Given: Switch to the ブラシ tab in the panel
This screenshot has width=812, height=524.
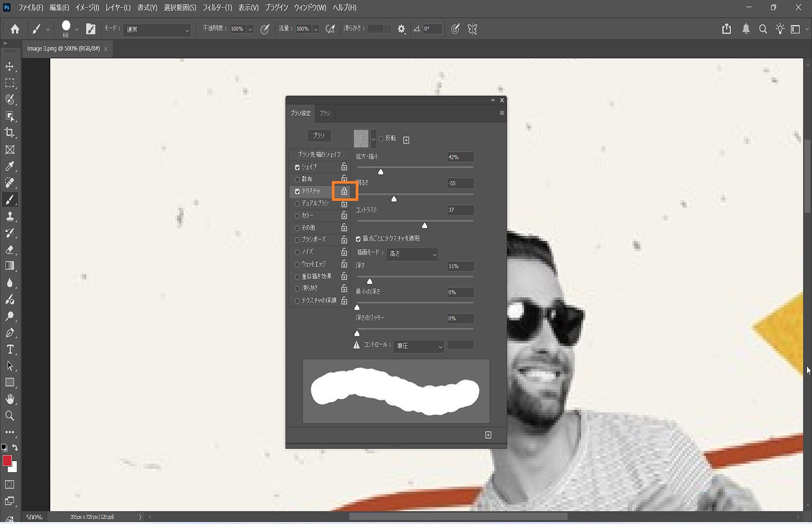Looking at the screenshot, I should (325, 113).
